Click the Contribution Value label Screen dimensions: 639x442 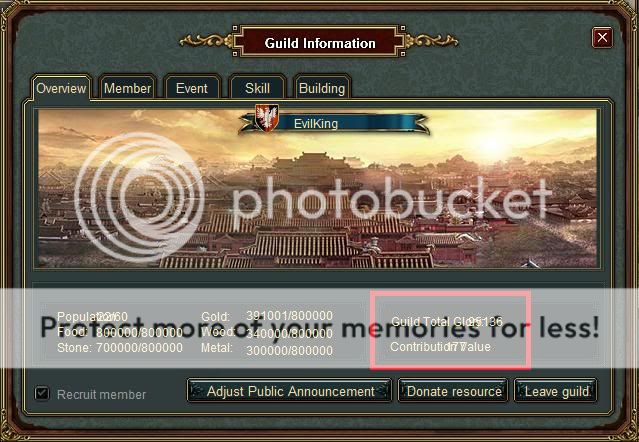point(440,347)
